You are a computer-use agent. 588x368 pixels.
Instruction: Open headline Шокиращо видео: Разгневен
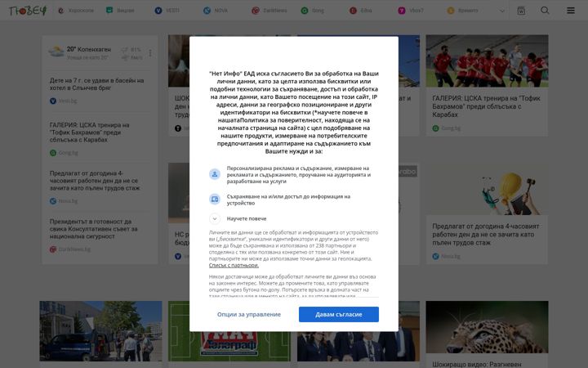[x=477, y=364]
